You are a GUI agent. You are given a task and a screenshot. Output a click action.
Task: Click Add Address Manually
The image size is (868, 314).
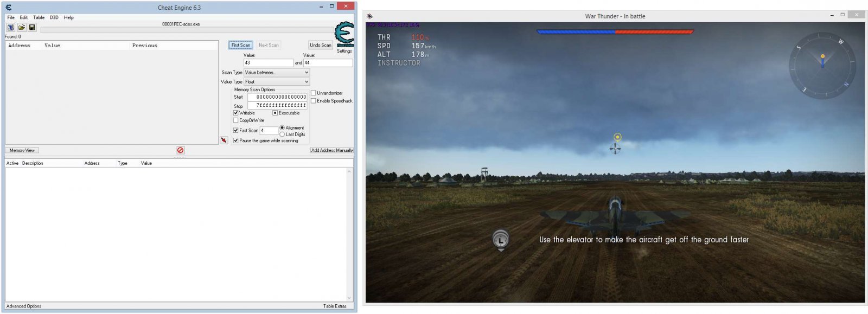click(x=332, y=150)
